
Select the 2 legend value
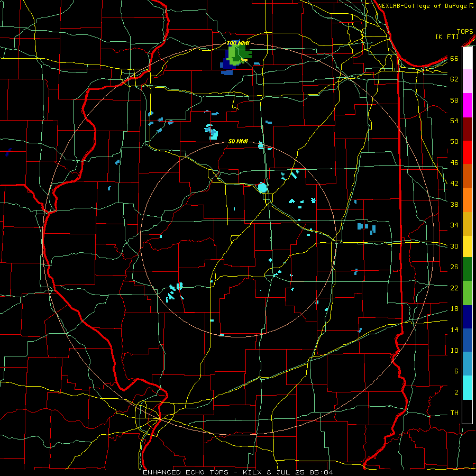point(456,392)
